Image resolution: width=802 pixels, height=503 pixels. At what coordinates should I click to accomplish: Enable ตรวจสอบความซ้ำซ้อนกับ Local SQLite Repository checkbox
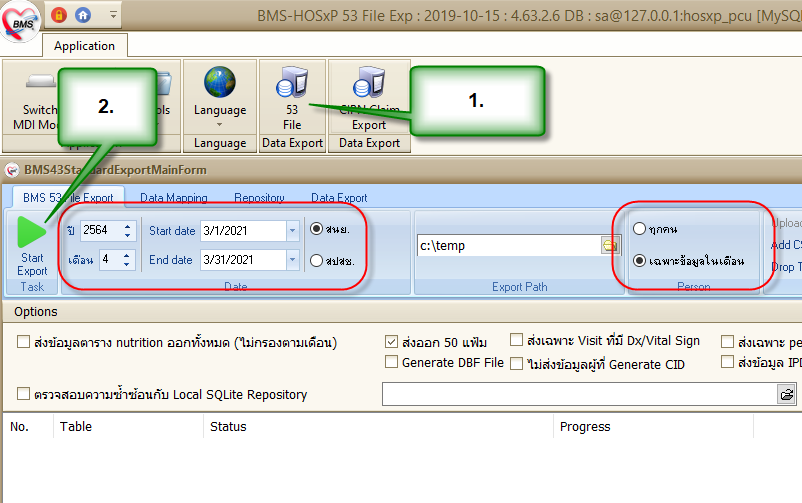pyautogui.click(x=24, y=393)
